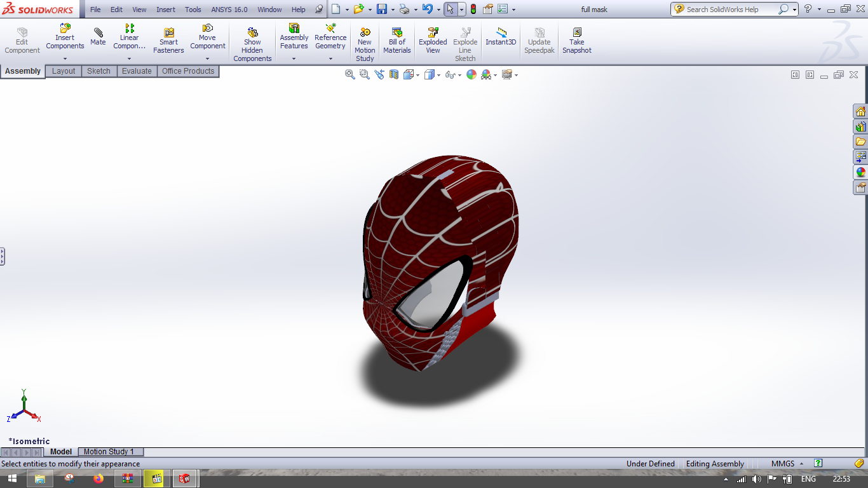Viewport: 868px width, 488px height.
Task: Expand Linear Component Pattern dropdown arrow
Action: 129,58
